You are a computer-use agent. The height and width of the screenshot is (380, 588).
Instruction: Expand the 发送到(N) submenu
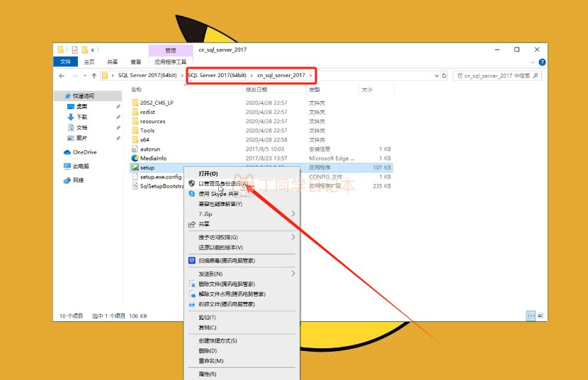[x=242, y=274]
